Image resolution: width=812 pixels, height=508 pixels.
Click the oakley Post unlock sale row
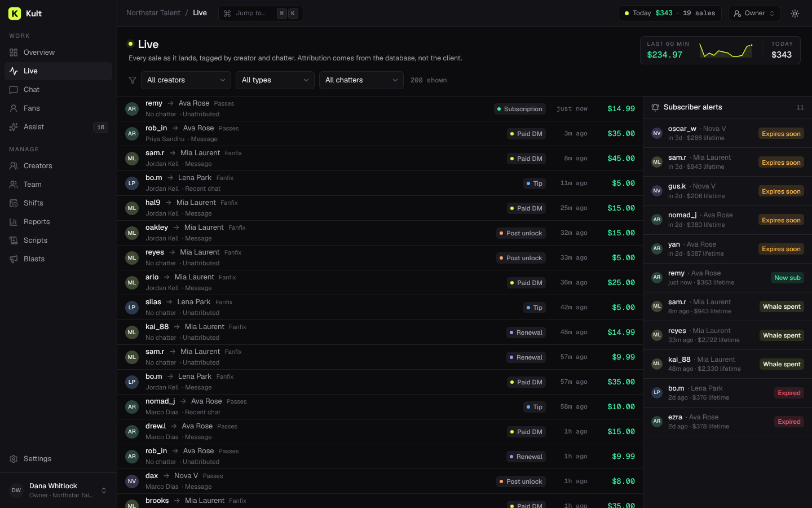click(x=380, y=233)
